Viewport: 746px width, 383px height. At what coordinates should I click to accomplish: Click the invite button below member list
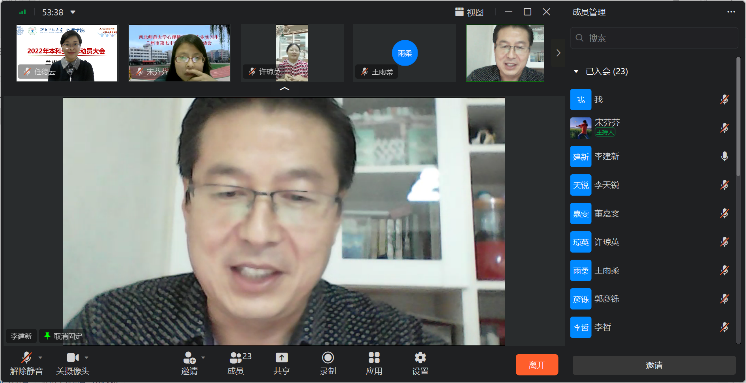point(654,365)
